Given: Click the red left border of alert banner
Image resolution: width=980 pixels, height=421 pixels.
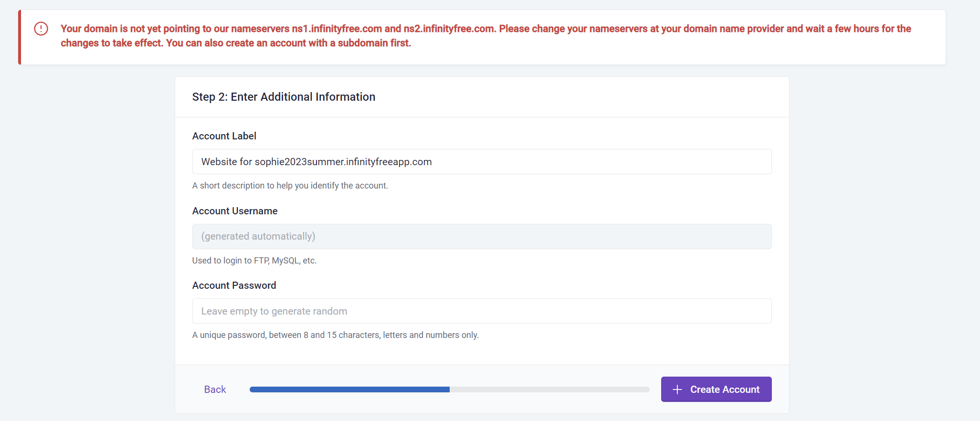Looking at the screenshot, I should click(x=20, y=37).
